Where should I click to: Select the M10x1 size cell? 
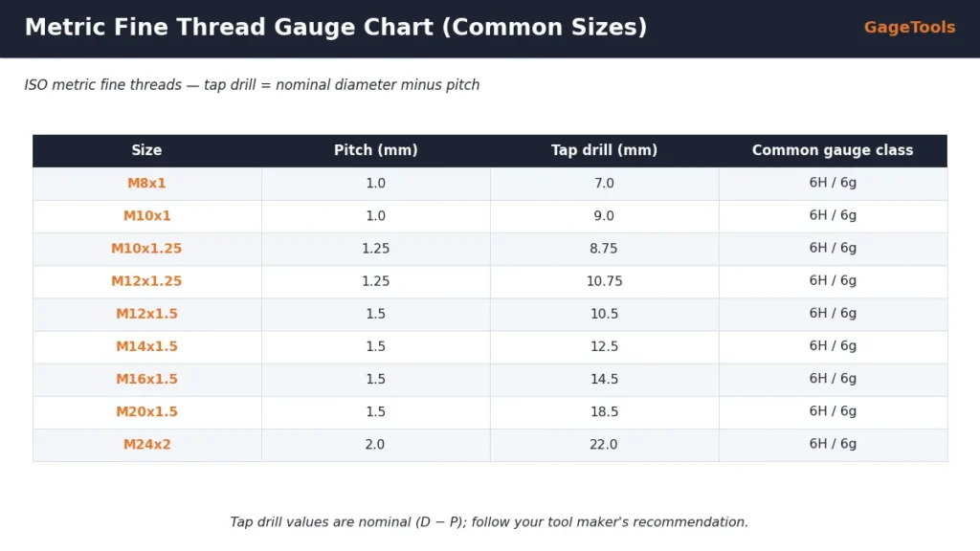146,216
